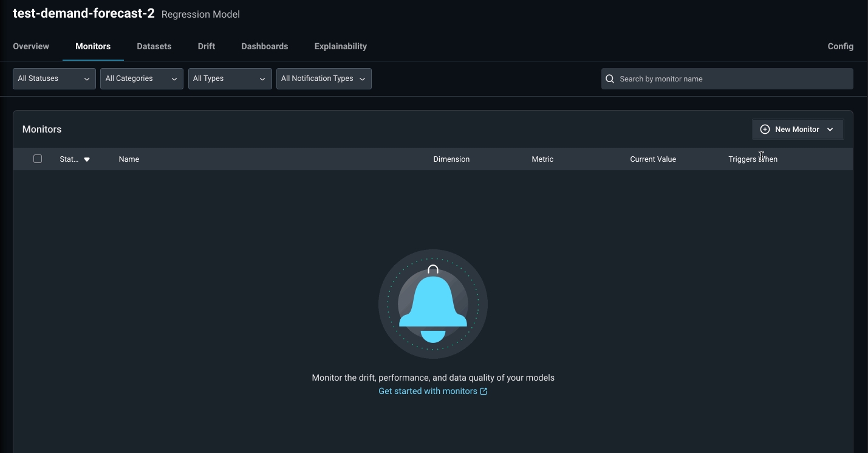Expand the All Statuses filter

pos(54,79)
